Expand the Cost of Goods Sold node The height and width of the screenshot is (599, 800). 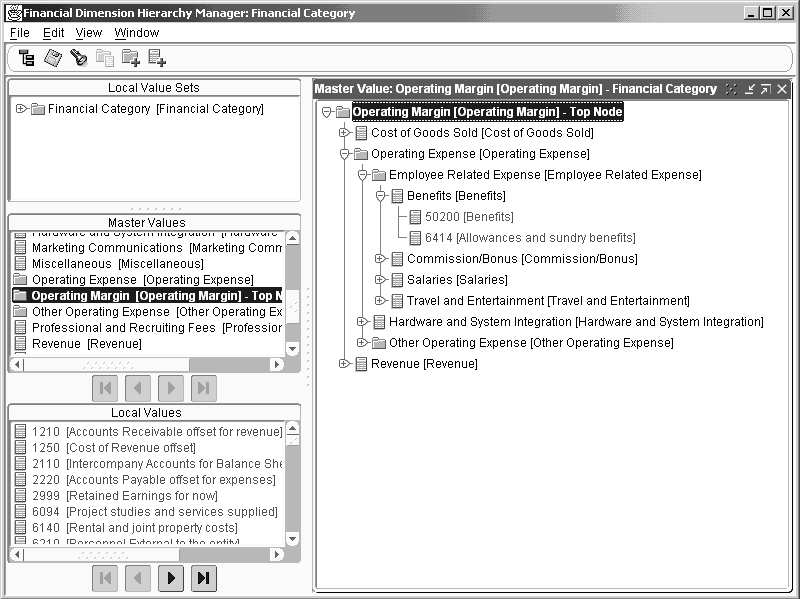344,133
